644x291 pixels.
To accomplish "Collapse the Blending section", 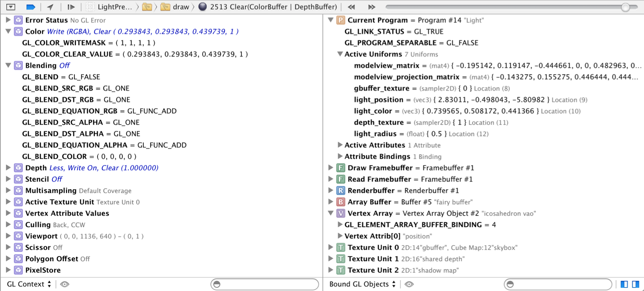I will [x=8, y=65].
